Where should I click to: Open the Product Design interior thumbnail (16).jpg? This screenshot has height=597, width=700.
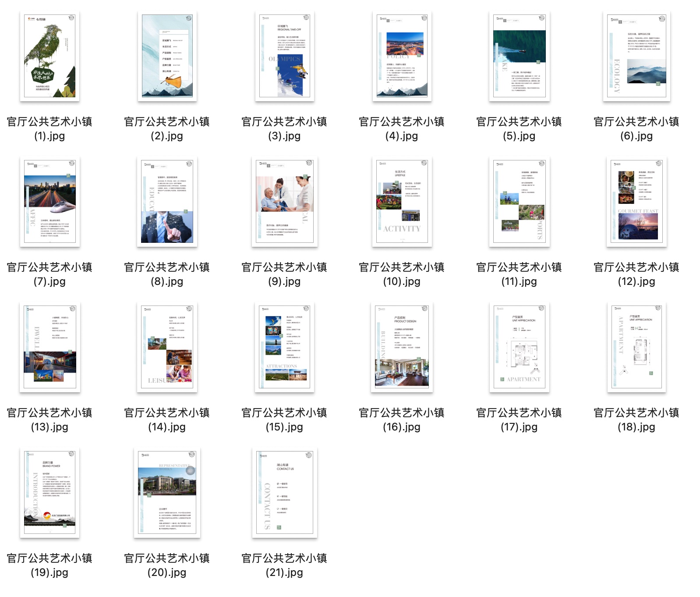pyautogui.click(x=402, y=347)
